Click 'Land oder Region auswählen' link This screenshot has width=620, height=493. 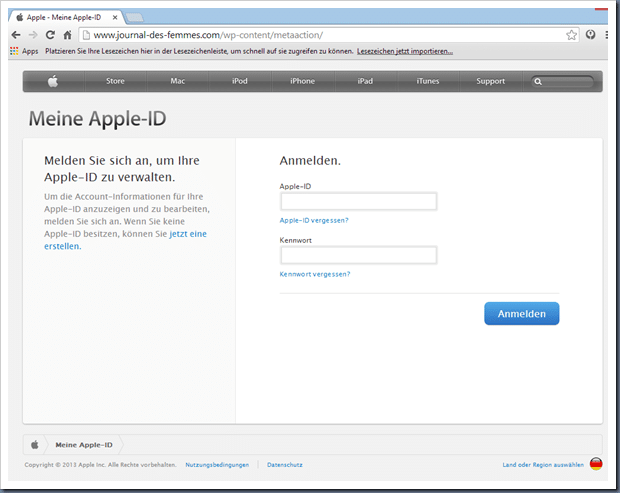543,465
